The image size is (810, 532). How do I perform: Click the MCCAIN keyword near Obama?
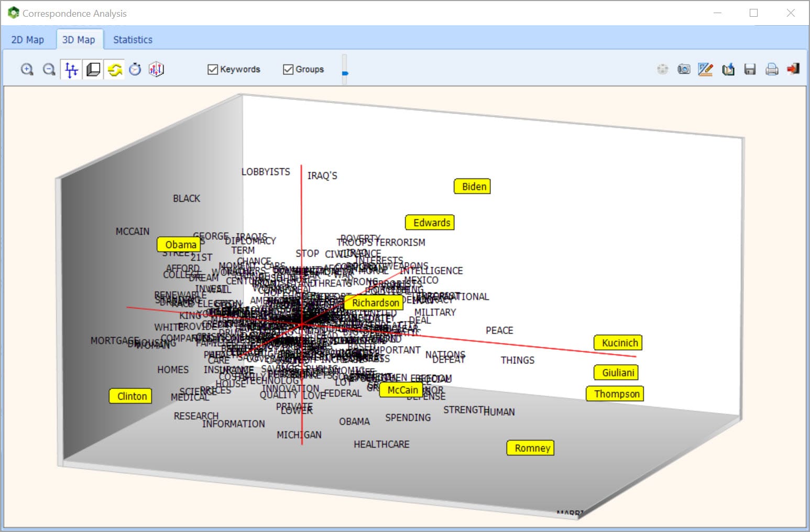point(133,231)
